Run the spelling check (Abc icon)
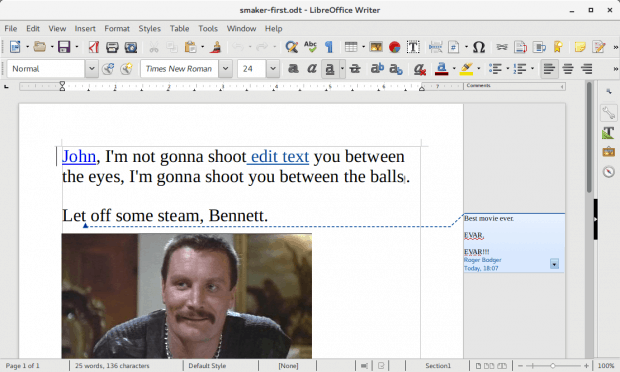 pos(310,47)
